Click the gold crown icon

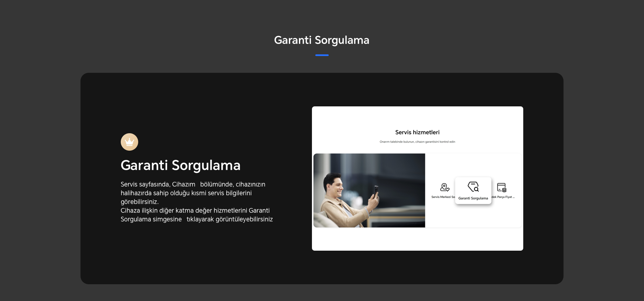[x=129, y=142]
